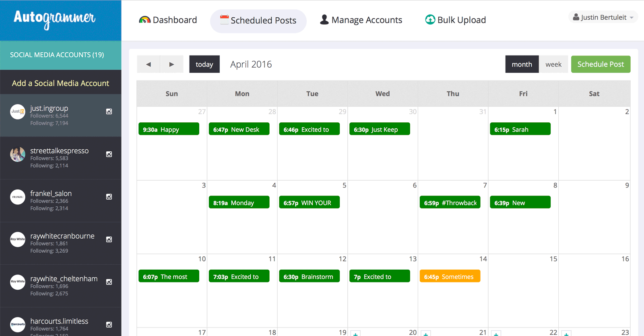Click Instagram icon for raywhite_cheltenham

click(x=109, y=282)
